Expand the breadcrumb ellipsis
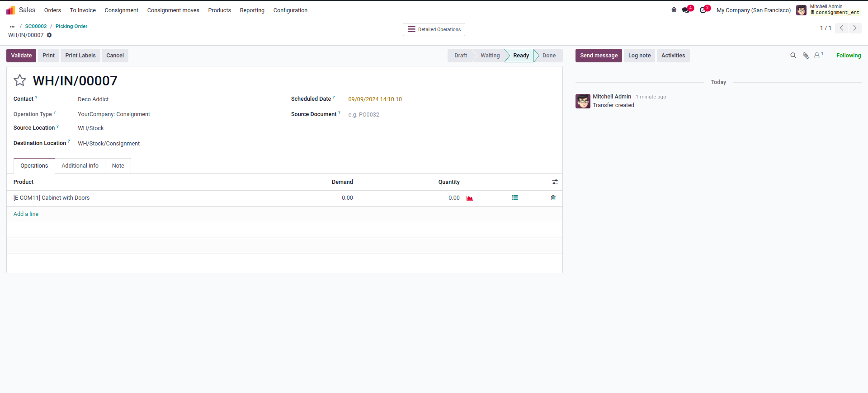868x393 pixels. coord(12,27)
